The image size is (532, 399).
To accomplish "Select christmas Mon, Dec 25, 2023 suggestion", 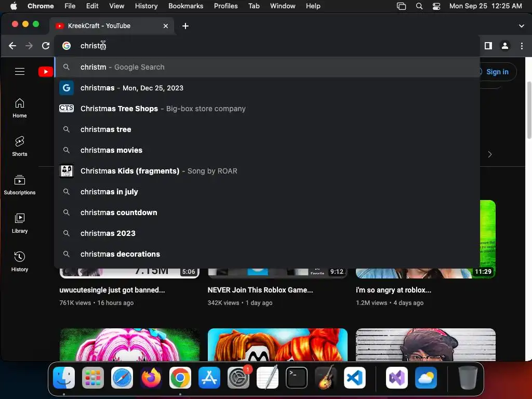I will coord(267,88).
